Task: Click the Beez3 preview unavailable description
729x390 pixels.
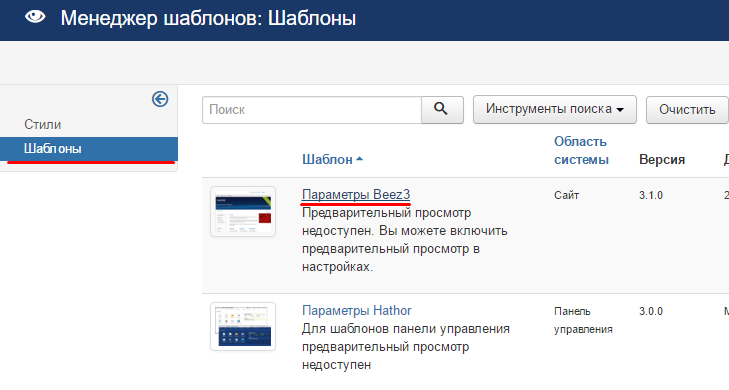Action: pyautogui.click(x=404, y=240)
